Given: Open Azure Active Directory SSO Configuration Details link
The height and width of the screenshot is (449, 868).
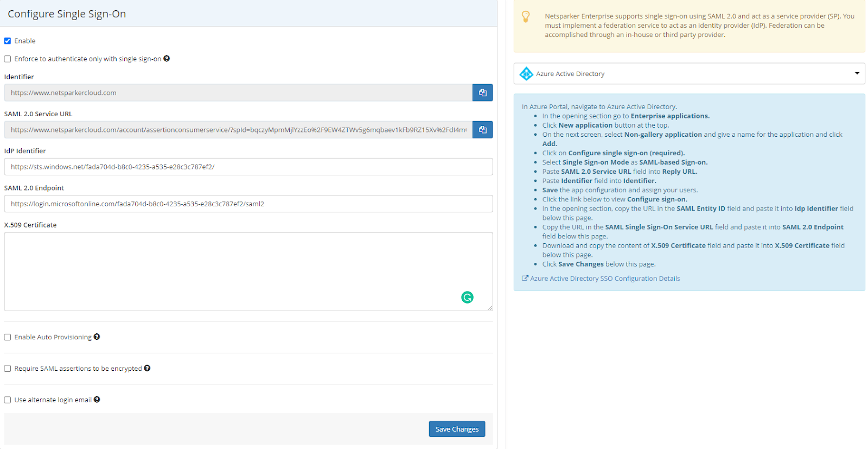Looking at the screenshot, I should coord(604,279).
